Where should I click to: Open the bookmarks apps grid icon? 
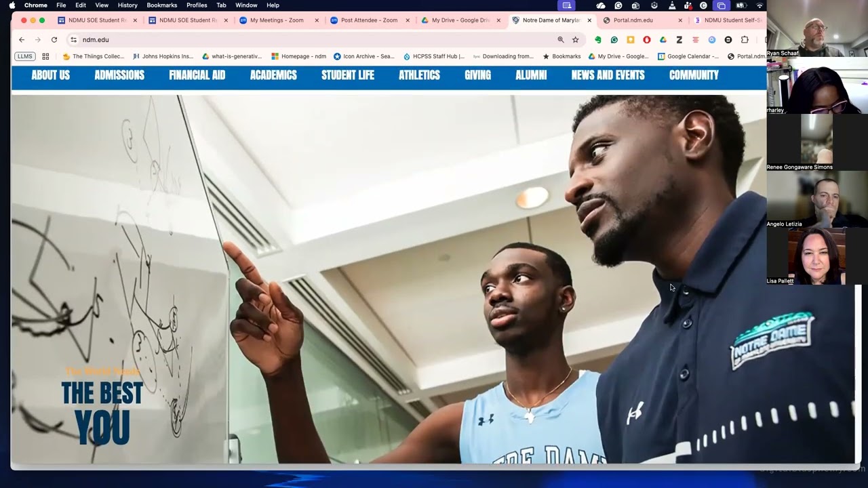tap(45, 56)
